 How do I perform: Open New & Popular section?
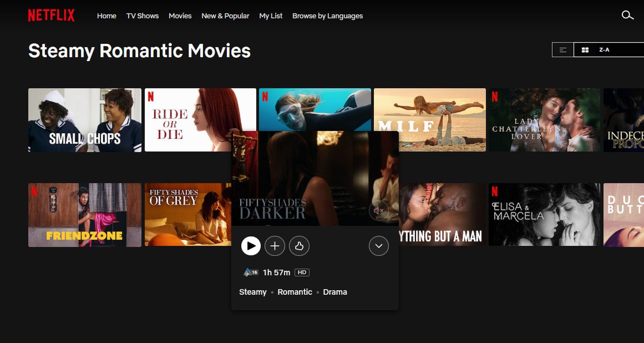225,16
